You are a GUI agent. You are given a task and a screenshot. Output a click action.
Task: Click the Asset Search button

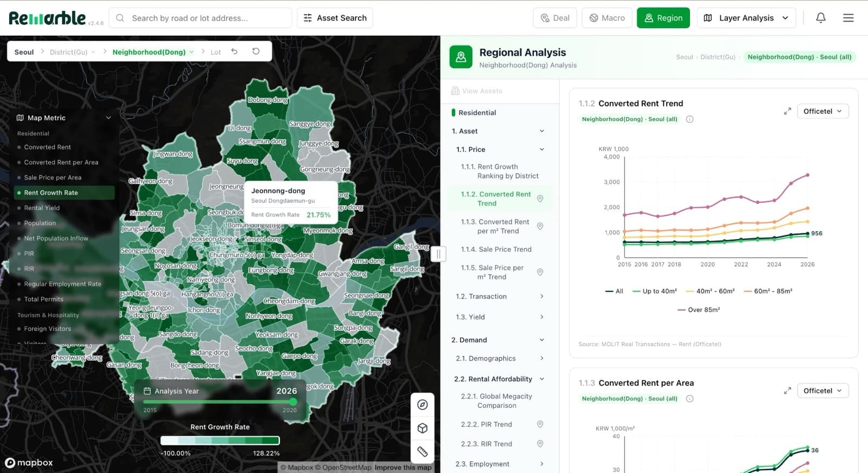click(335, 18)
